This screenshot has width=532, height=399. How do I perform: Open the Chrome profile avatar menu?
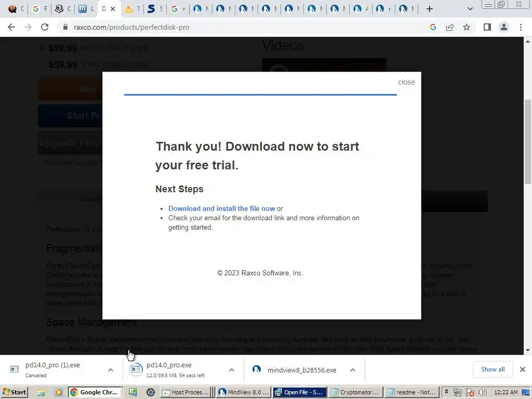(504, 27)
